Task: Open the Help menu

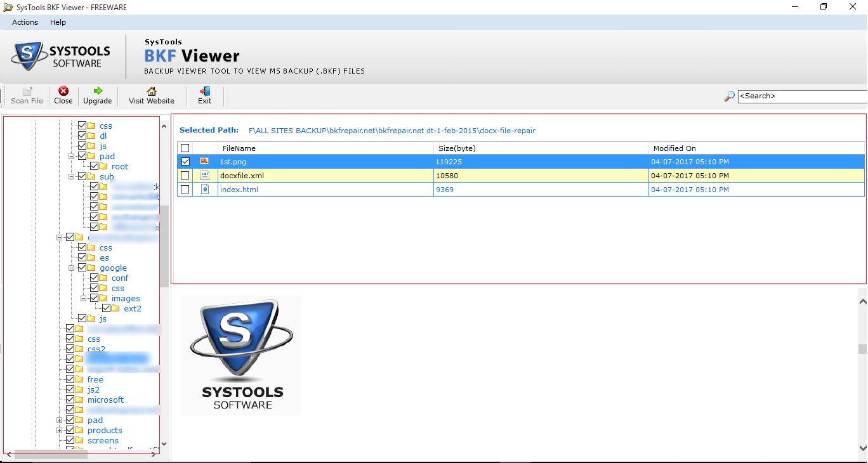Action: point(58,22)
